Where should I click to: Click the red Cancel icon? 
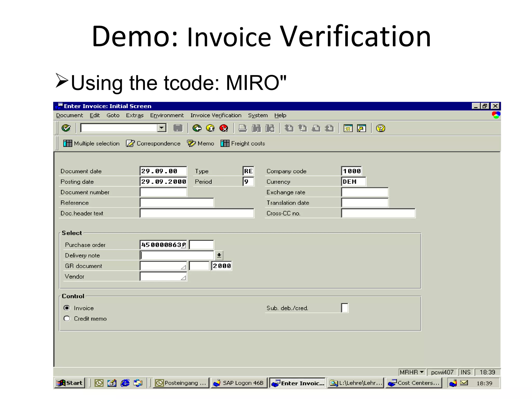(x=224, y=128)
